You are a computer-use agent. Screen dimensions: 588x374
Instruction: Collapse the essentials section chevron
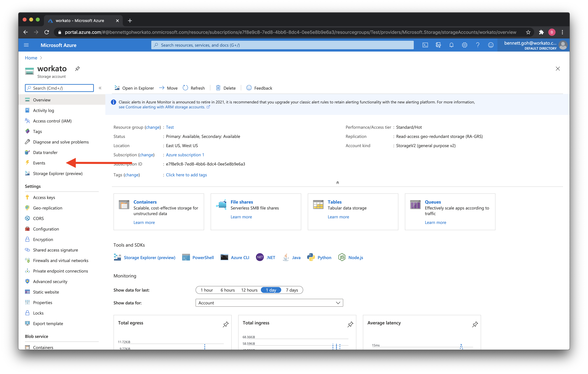[337, 182]
